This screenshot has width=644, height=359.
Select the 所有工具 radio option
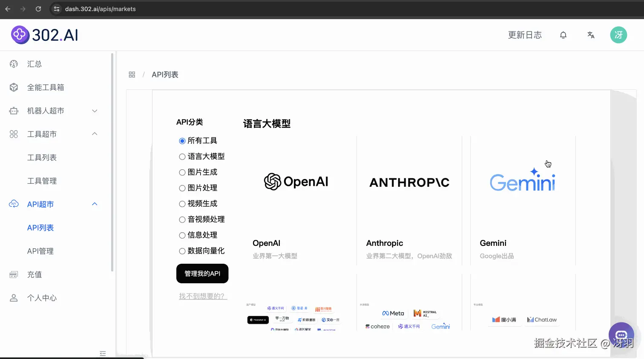click(x=182, y=141)
